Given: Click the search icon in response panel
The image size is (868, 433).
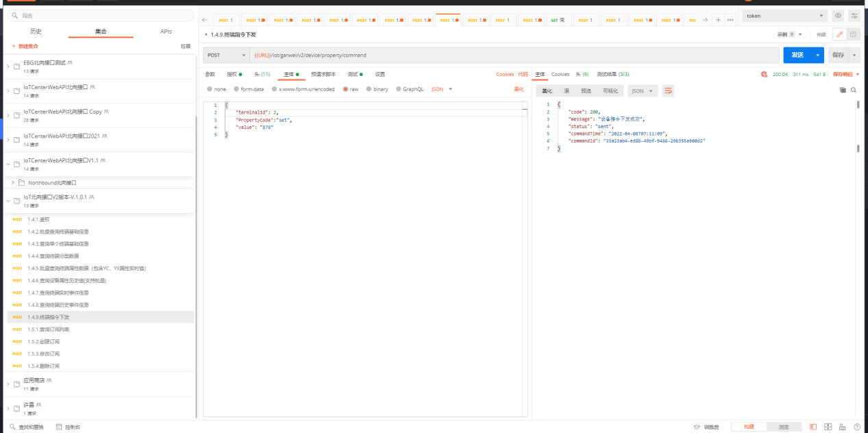Looking at the screenshot, I should click(854, 90).
